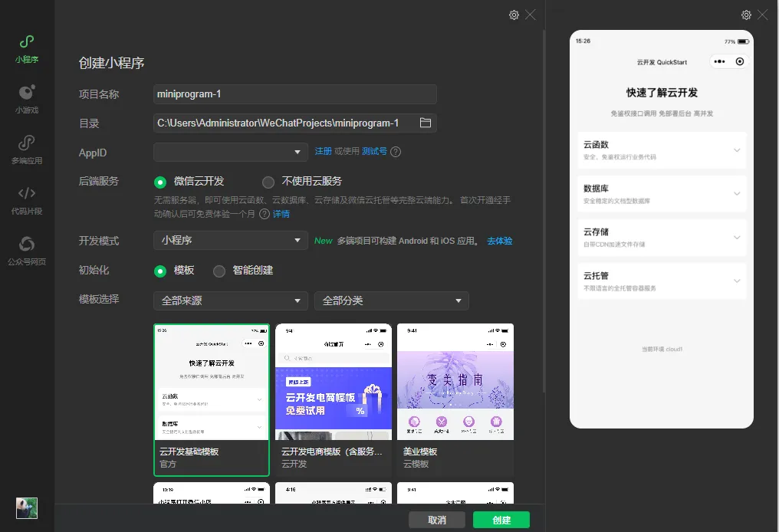Expand 云托管 item in preview
This screenshot has height=532, width=779.
click(x=662, y=281)
